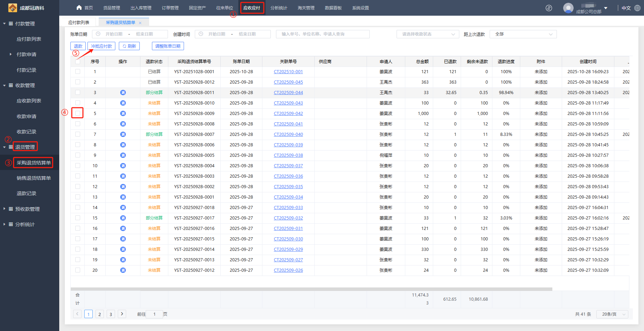Expand the 预收款管理 sidebar group
Image resolution: width=644 pixels, height=331 pixels.
click(x=27, y=209)
